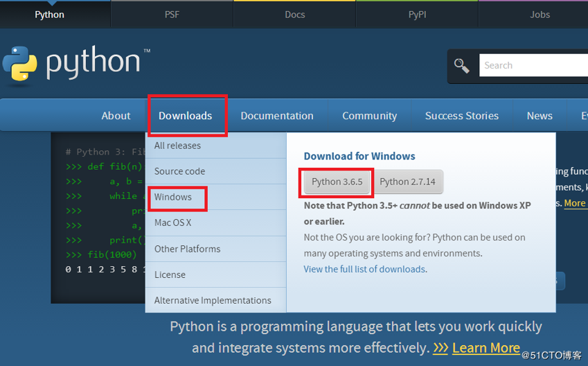Open the About menu
588x366 pixels.
[x=116, y=116]
